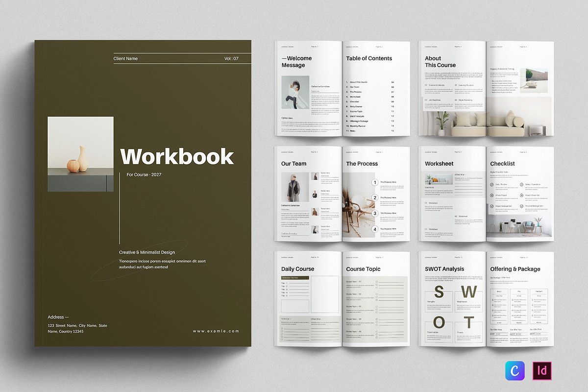Viewport: 588px width, 392px height.
Task: Click numbered circle 3 in The Process
Action: click(x=375, y=213)
